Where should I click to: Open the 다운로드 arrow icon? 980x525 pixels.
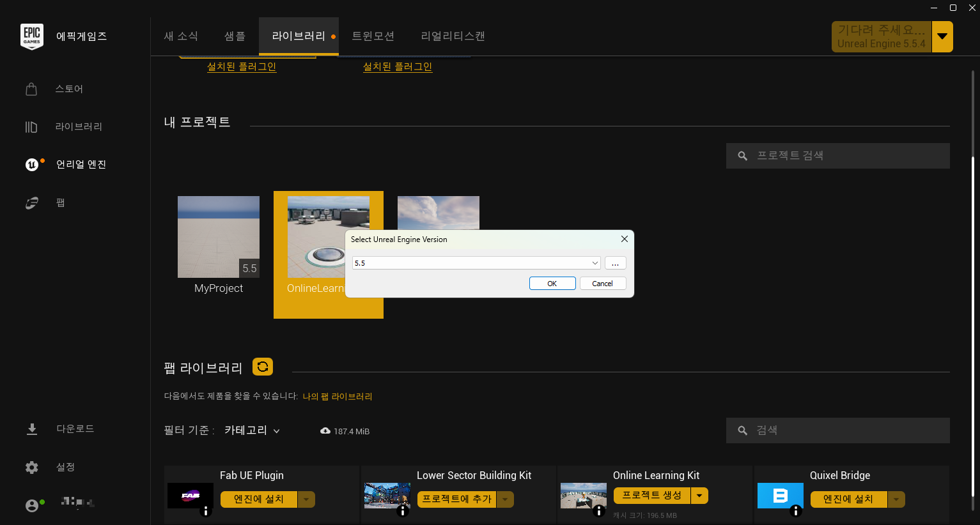[x=31, y=429]
